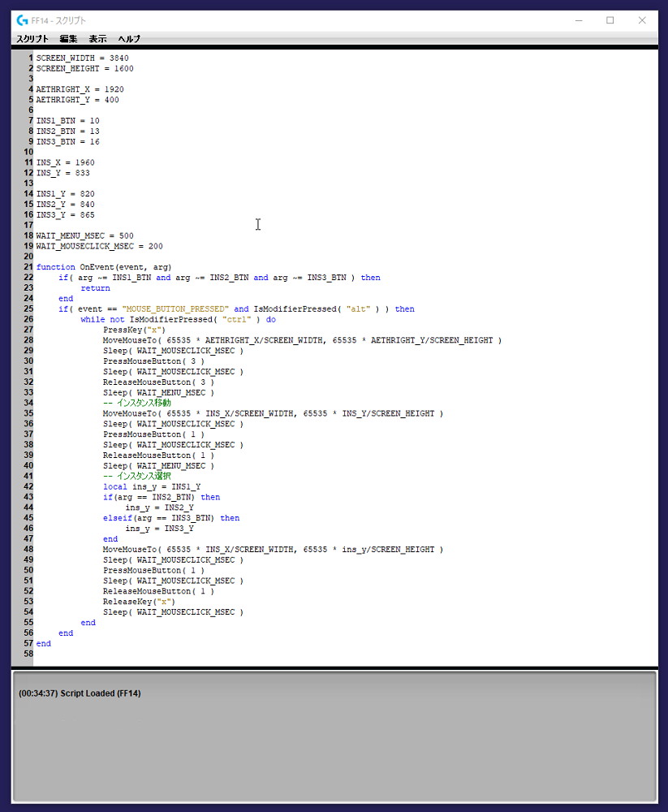Click the comment '-- インスタンス移動'
The height and width of the screenshot is (812, 668).
(136, 403)
